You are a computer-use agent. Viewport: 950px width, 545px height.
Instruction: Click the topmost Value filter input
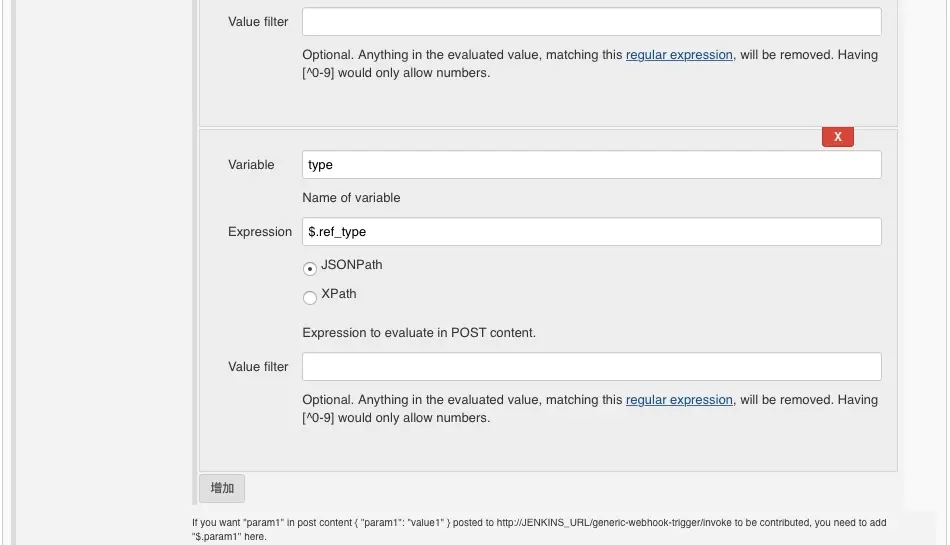591,22
